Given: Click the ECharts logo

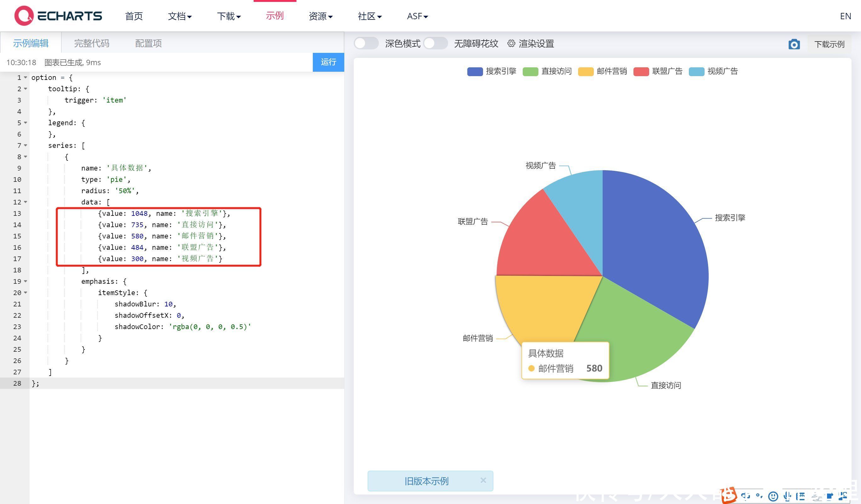Looking at the screenshot, I should click(x=58, y=16).
